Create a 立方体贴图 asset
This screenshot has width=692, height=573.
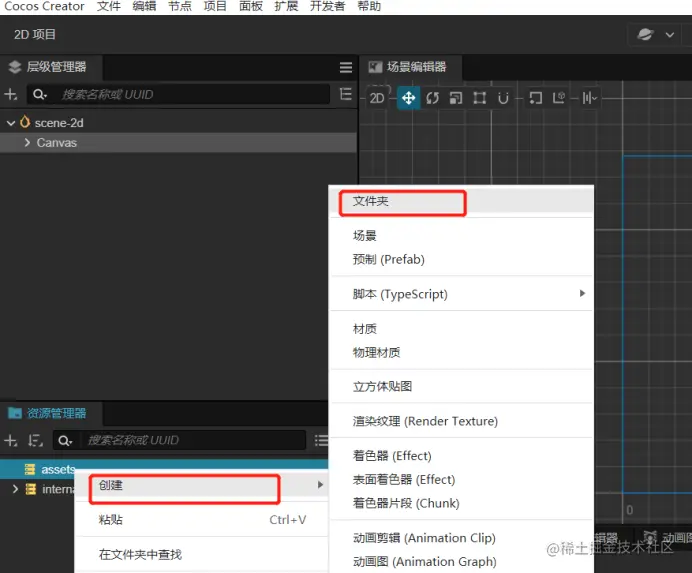click(461, 387)
